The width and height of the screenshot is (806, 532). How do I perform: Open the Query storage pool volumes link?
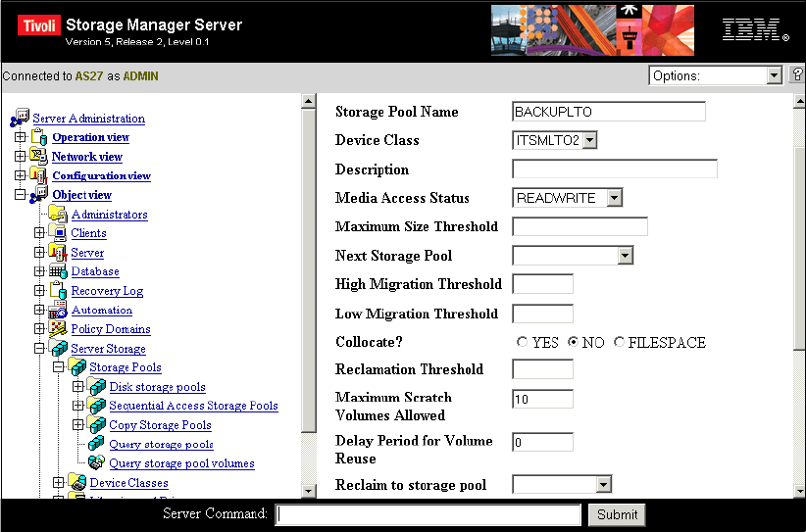click(x=182, y=463)
